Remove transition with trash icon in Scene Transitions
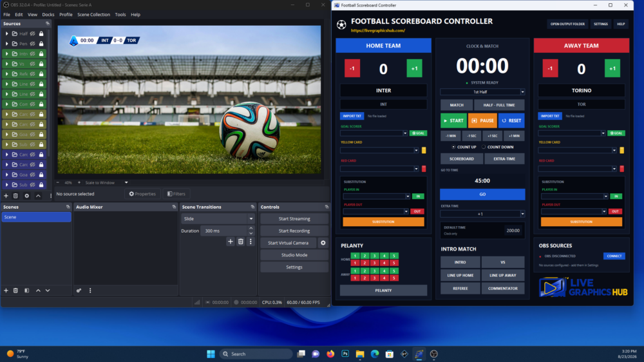This screenshot has height=362, width=644. (x=241, y=242)
